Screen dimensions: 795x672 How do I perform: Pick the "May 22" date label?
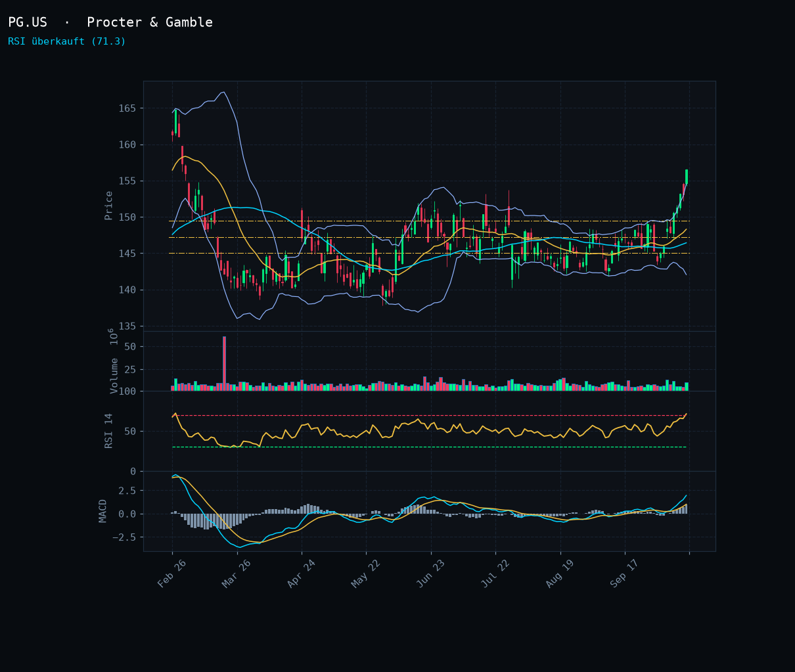365,573
